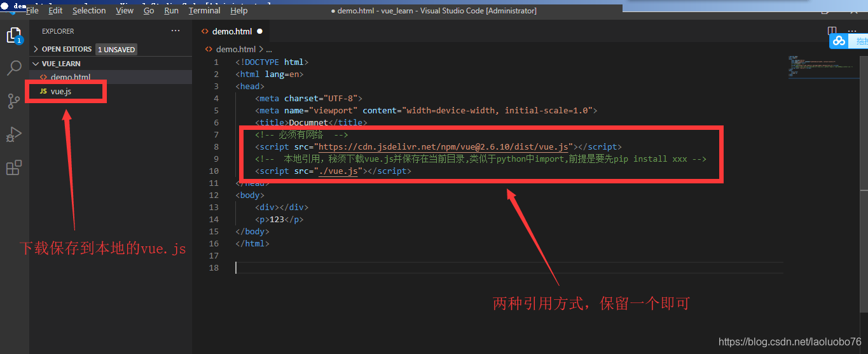
Task: Open the Terminal menu
Action: point(204,11)
